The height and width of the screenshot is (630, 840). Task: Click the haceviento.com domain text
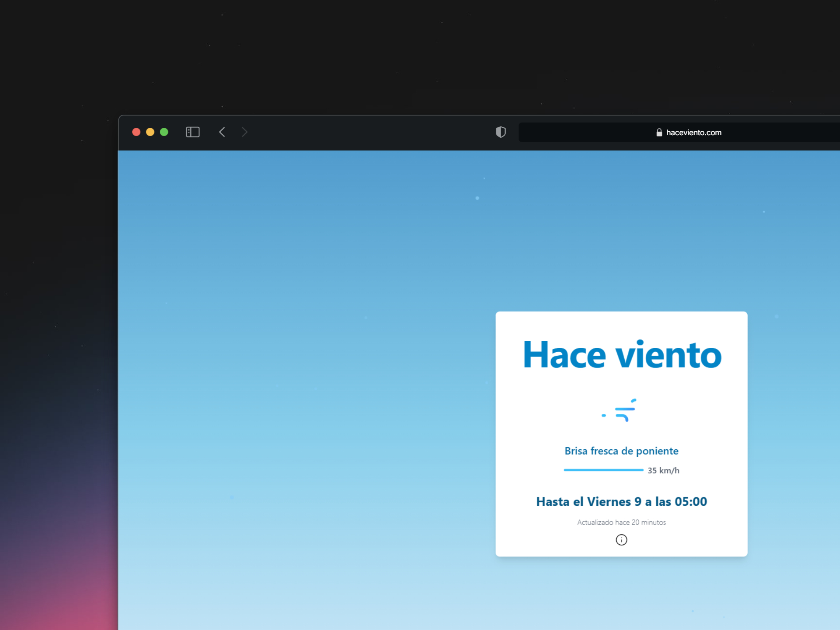click(x=693, y=132)
